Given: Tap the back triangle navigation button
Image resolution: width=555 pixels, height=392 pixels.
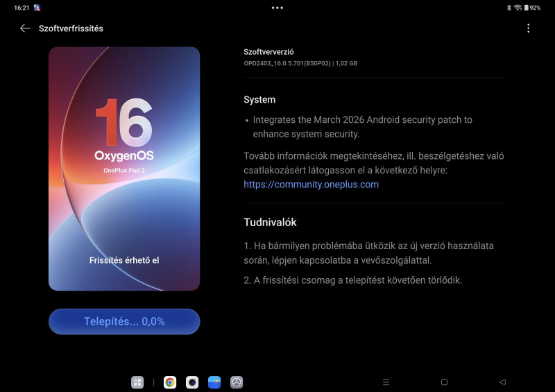Looking at the screenshot, I should point(502,382).
